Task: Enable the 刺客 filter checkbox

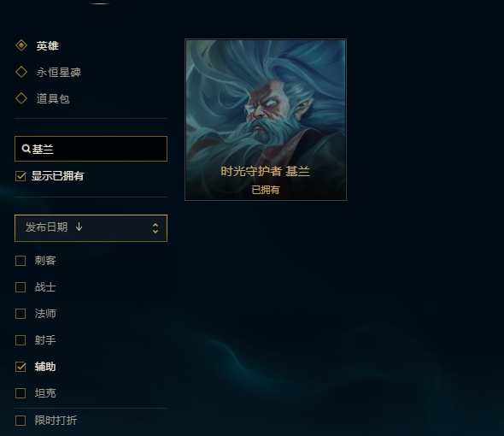Action: click(x=21, y=261)
